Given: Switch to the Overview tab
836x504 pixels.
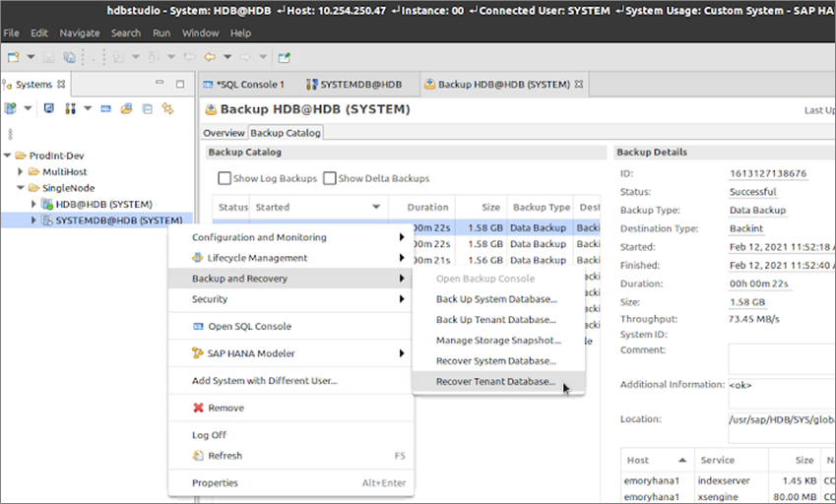Looking at the screenshot, I should tap(224, 133).
